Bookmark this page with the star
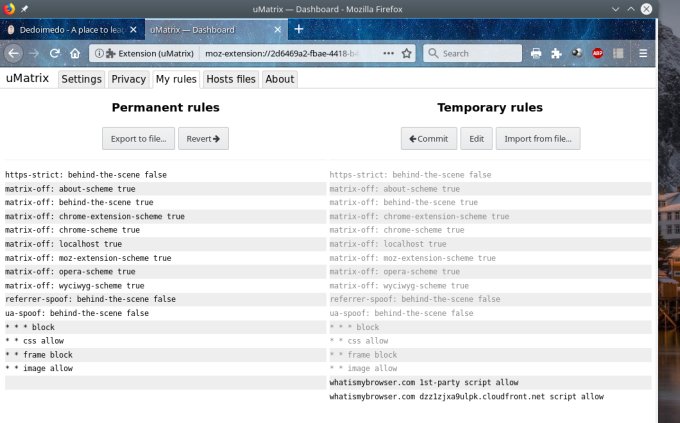Viewport: 680px width, 423px height. (406, 53)
